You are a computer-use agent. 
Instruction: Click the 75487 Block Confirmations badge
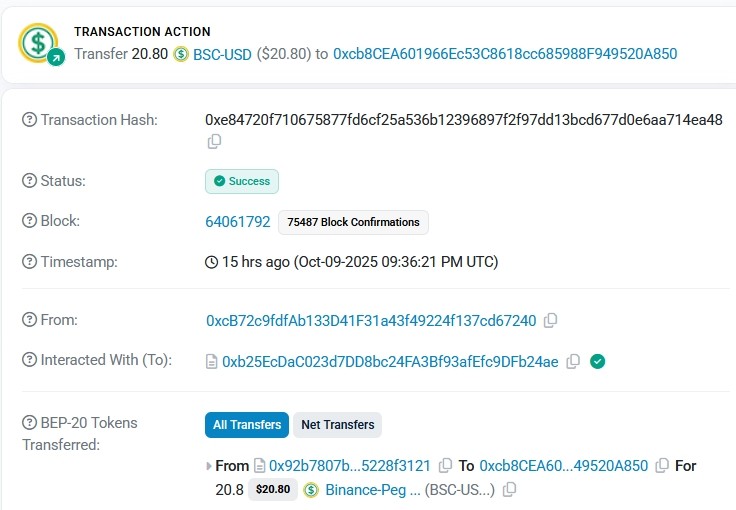coord(353,222)
